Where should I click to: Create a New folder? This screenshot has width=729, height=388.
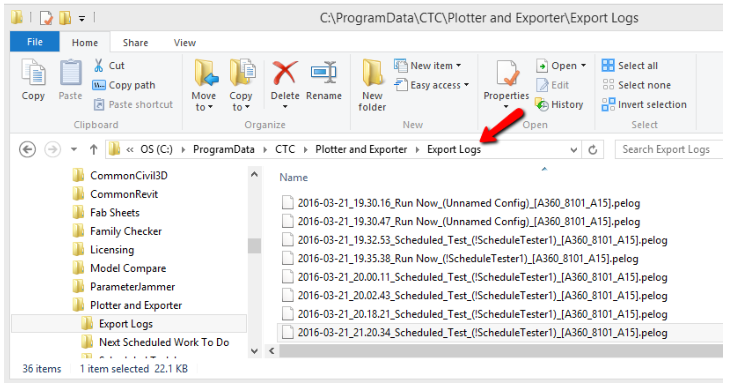coord(372,85)
